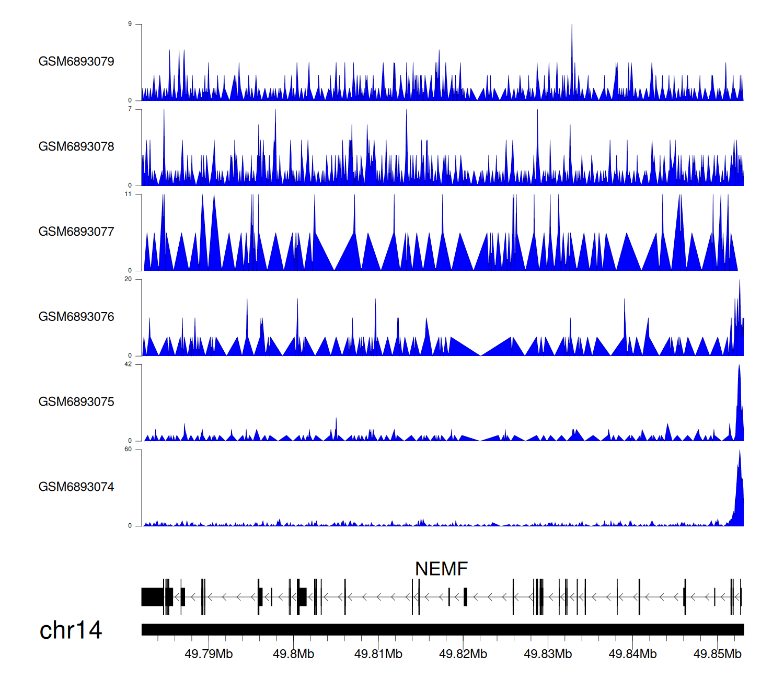Click the chr14 chromosome label
Image resolution: width=784 pixels, height=690 pixels.
[x=71, y=630]
